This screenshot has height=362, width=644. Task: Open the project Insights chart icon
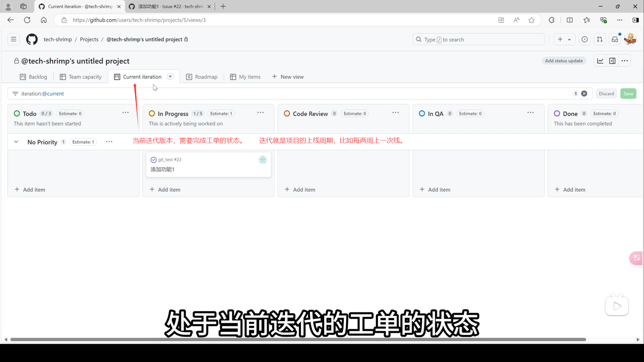click(x=600, y=61)
